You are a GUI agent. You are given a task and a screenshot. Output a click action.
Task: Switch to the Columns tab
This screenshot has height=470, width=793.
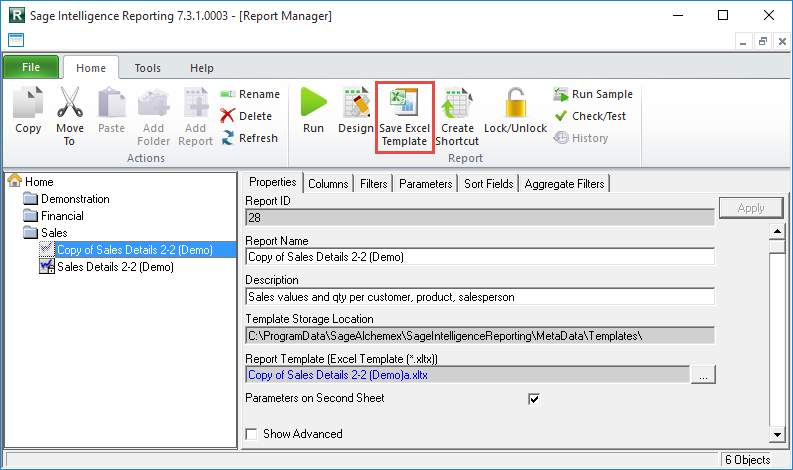[328, 184]
